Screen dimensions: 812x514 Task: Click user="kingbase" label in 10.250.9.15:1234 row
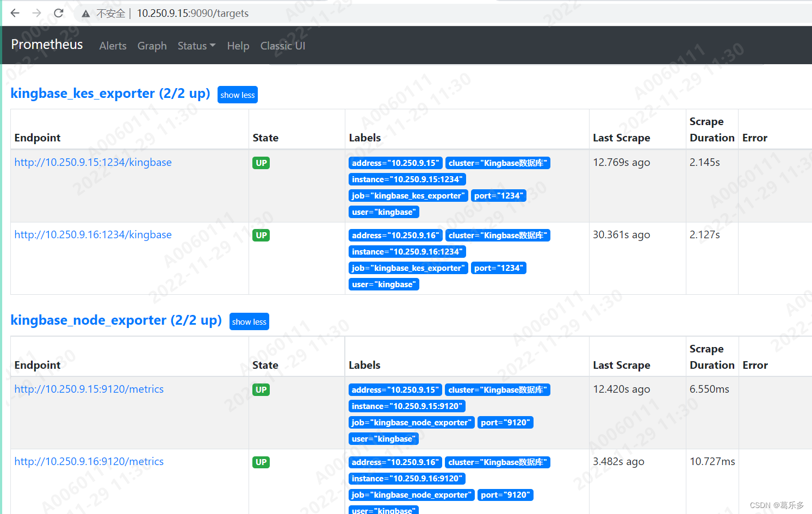384,212
